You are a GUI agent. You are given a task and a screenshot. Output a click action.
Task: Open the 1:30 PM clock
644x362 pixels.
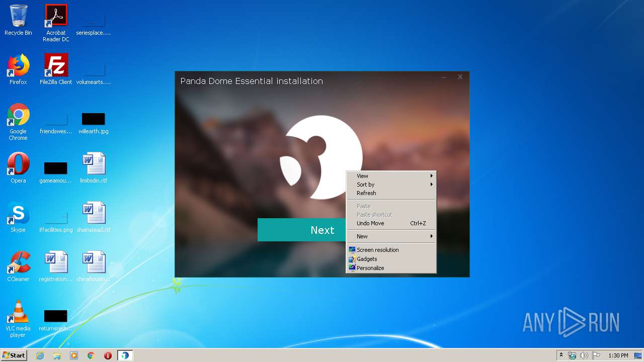coord(618,355)
